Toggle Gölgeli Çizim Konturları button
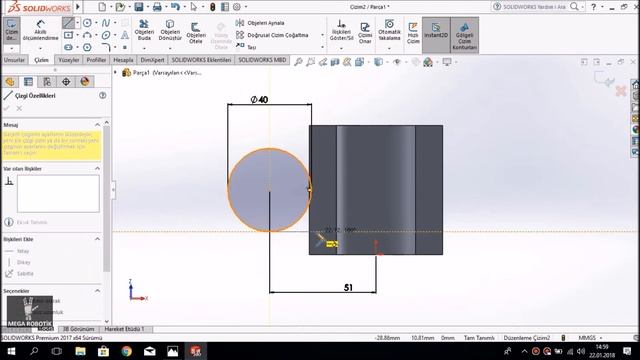Image resolution: width=640 pixels, height=360 pixels. point(464,35)
